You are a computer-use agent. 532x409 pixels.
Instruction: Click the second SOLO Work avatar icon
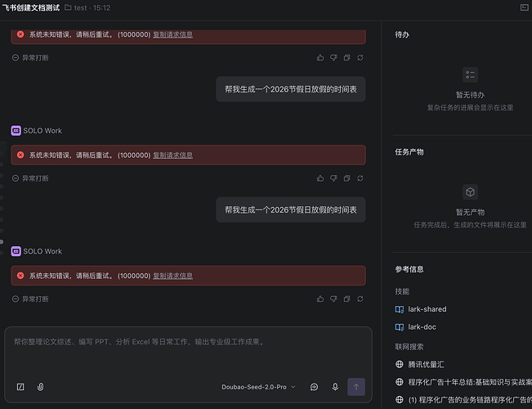click(16, 251)
